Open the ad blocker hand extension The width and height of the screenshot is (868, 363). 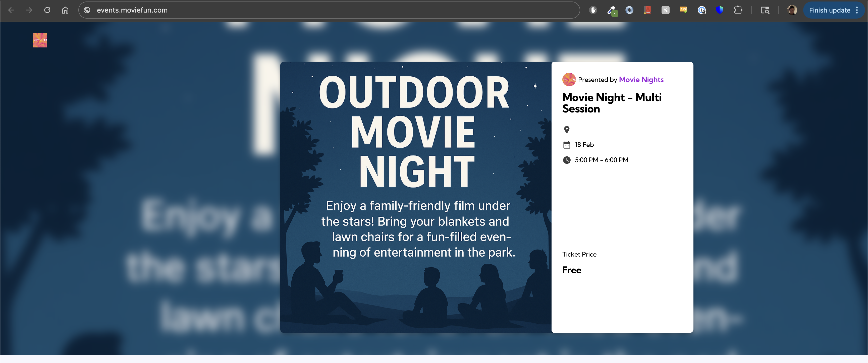pos(593,10)
